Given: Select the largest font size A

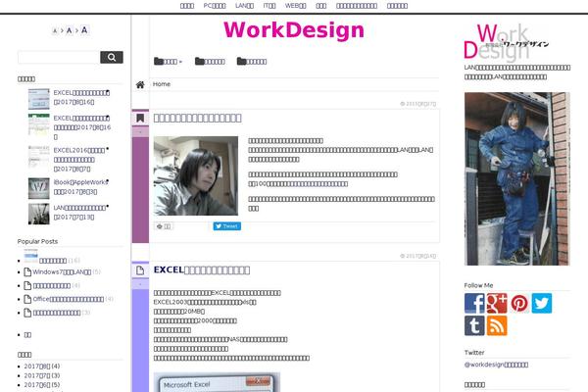Looking at the screenshot, I should tap(84, 30).
